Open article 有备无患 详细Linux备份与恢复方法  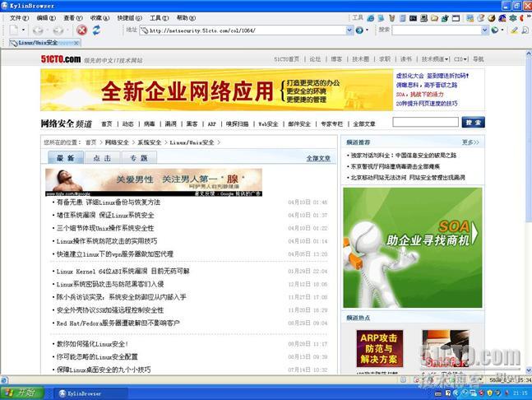point(109,202)
